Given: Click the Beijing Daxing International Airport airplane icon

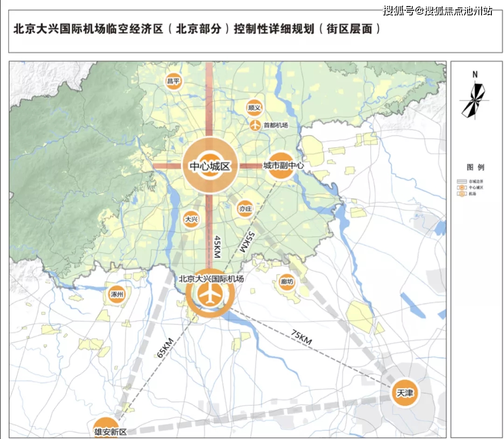Looking at the screenshot, I should click(210, 295).
